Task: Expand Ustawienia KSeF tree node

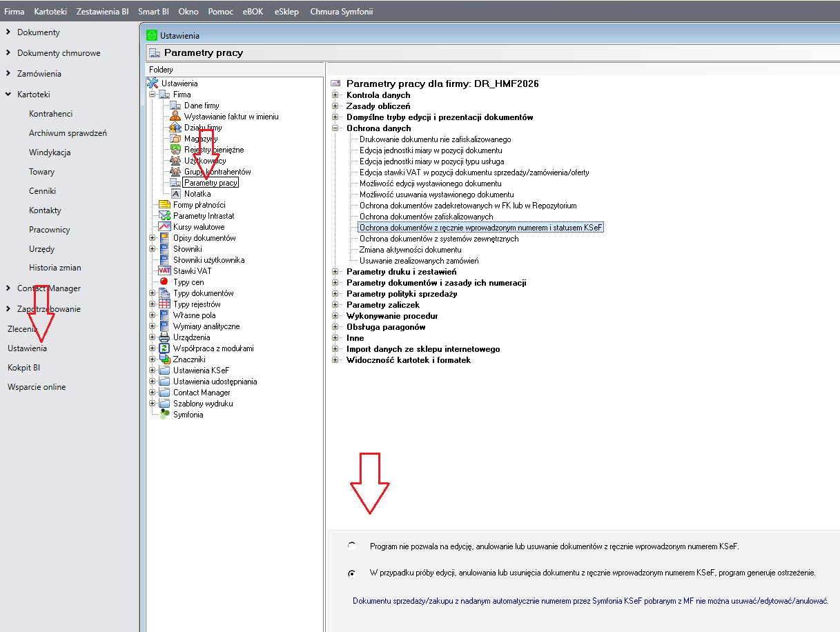Action: (153, 371)
